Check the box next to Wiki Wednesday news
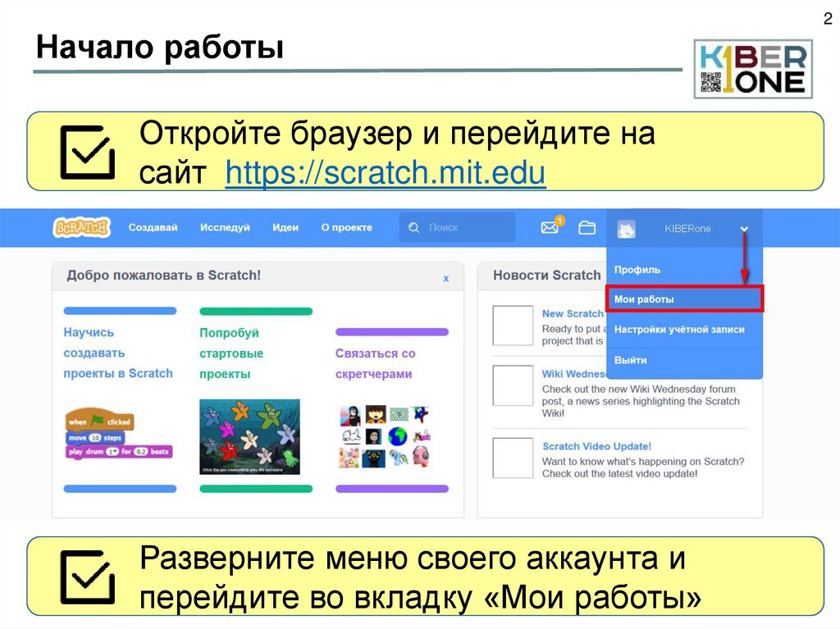The height and width of the screenshot is (629, 840). pos(513,385)
